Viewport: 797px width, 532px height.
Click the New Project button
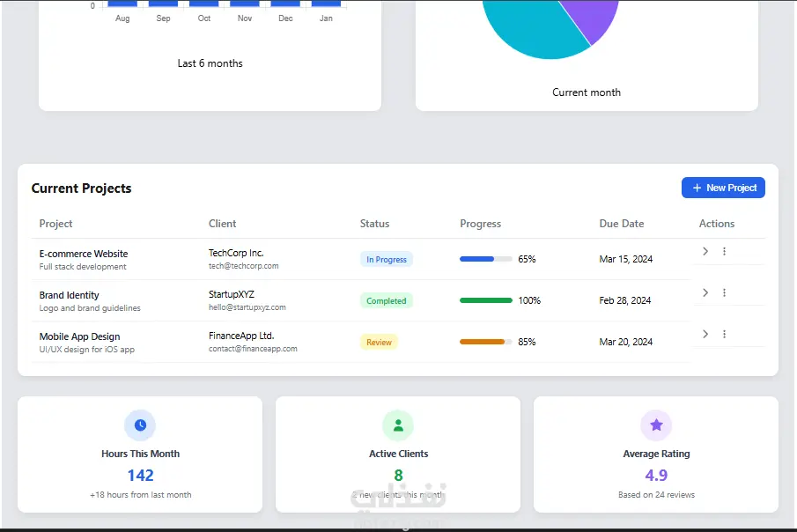point(723,188)
